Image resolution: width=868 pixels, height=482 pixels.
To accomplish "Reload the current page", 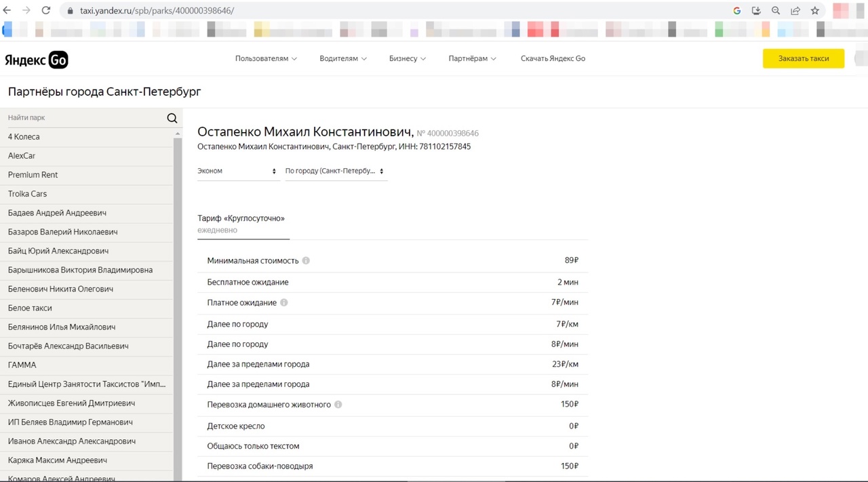I will tap(46, 11).
